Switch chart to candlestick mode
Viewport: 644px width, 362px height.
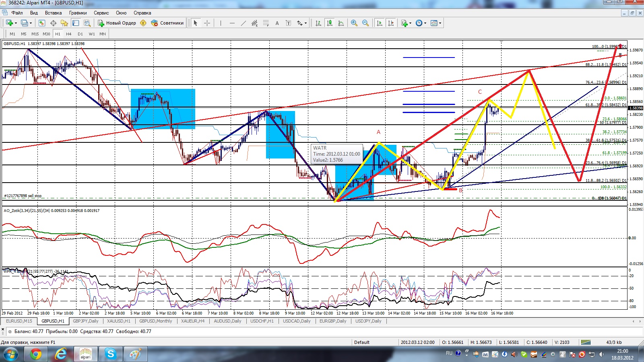click(x=330, y=23)
